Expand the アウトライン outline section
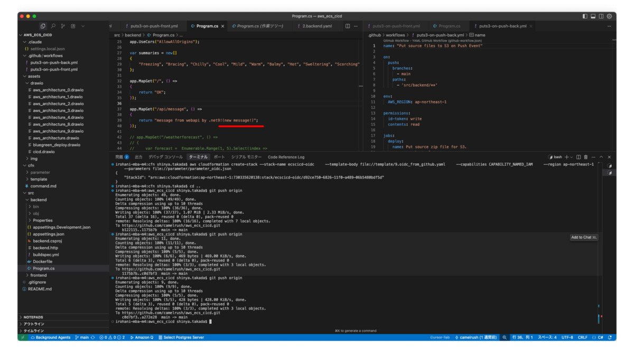The width and height of the screenshot is (634, 364). 63,324
